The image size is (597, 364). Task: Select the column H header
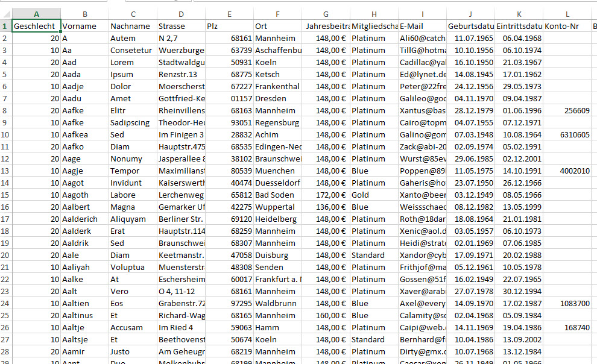[x=374, y=14]
